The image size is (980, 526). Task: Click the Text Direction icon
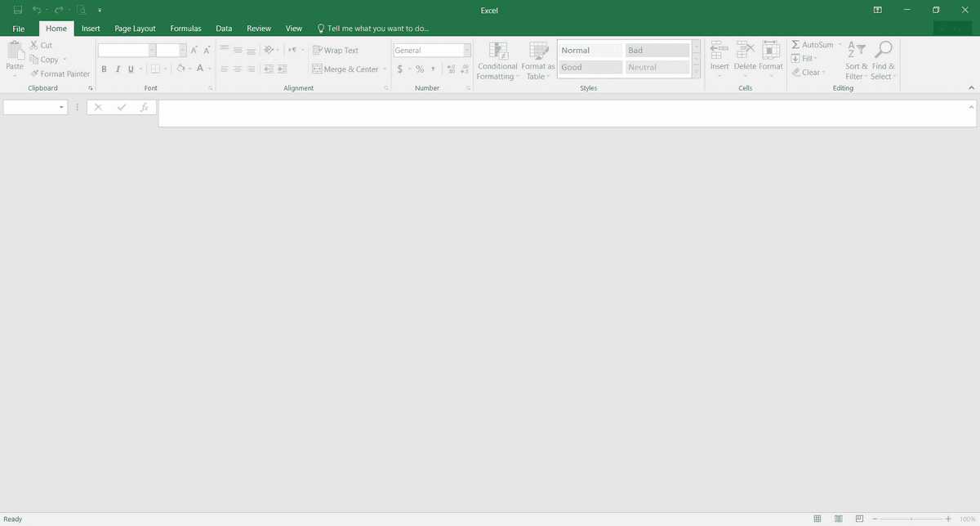pos(292,51)
